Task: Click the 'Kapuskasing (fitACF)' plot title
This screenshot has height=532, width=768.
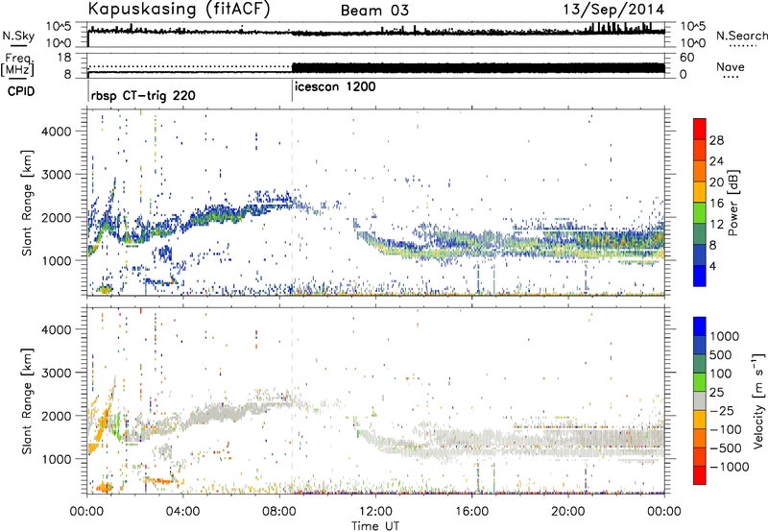Action: 179,10
